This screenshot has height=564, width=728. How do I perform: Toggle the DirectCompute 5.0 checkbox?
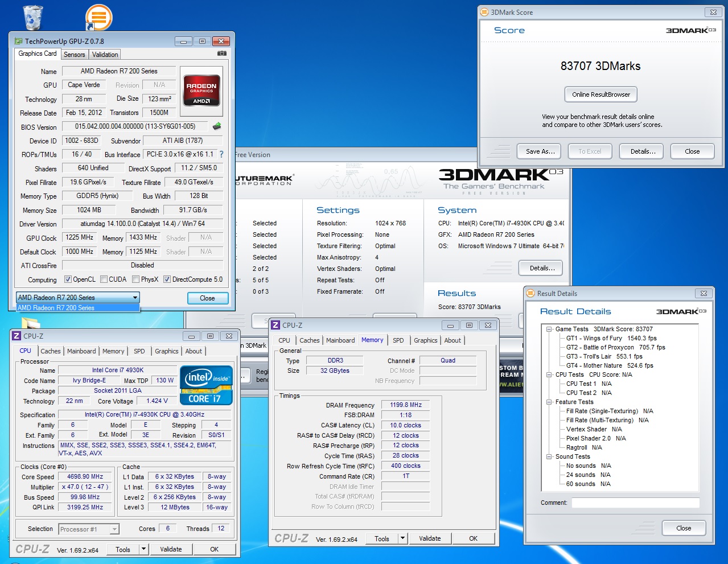pos(167,279)
